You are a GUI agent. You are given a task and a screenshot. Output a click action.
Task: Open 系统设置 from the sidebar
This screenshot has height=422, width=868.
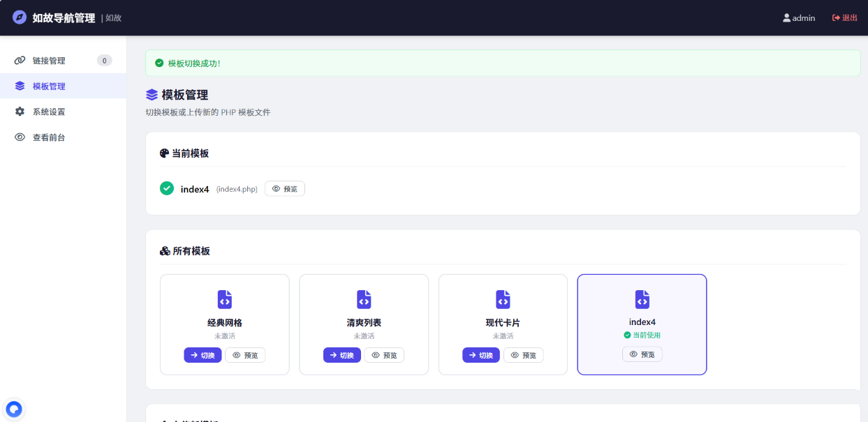pos(63,112)
